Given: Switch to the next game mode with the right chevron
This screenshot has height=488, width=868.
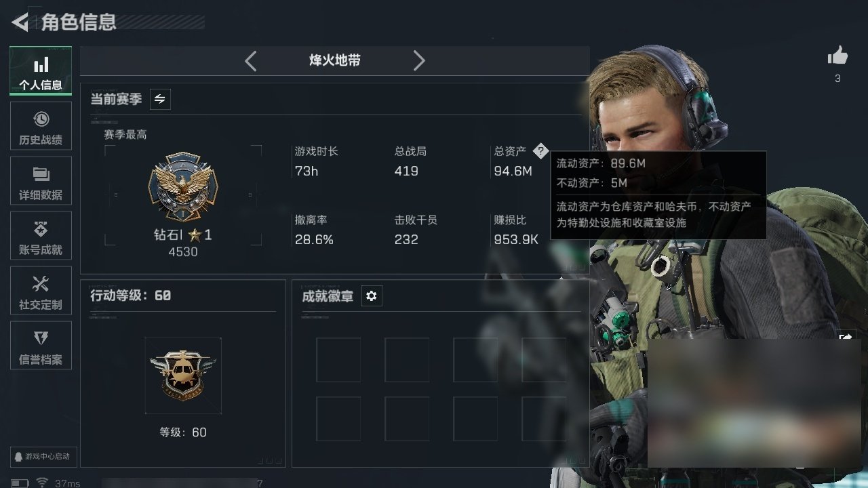Looking at the screenshot, I should tap(419, 61).
